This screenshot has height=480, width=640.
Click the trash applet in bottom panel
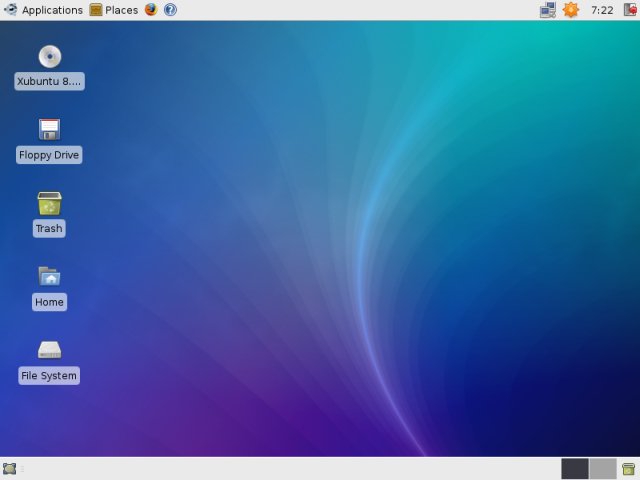point(629,469)
